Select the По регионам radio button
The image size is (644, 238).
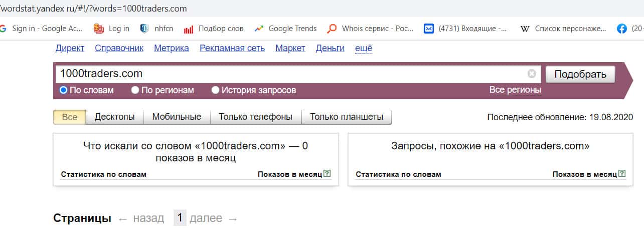135,90
